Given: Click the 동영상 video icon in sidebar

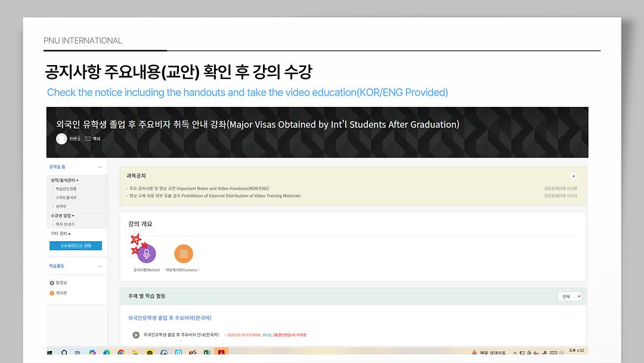Looking at the screenshot, I should 52,282.
